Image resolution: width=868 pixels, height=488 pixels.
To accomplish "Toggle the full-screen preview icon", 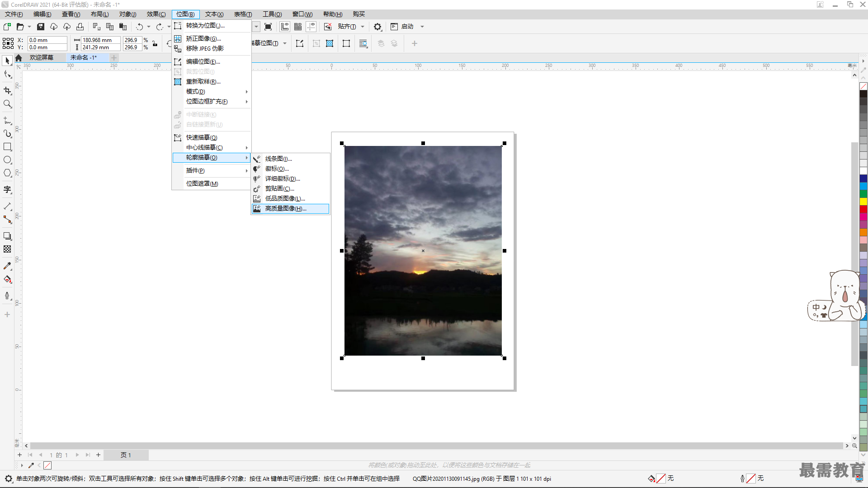I will point(268,27).
